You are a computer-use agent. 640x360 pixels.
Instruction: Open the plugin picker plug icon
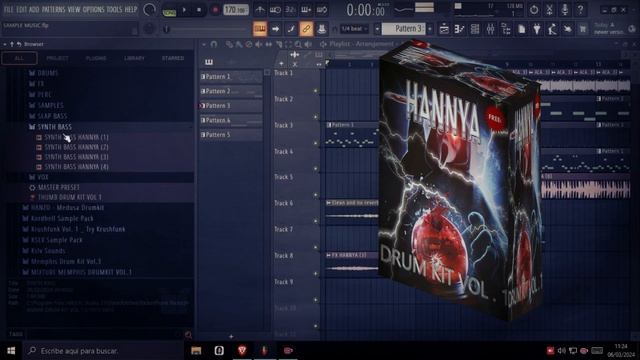coord(537,29)
